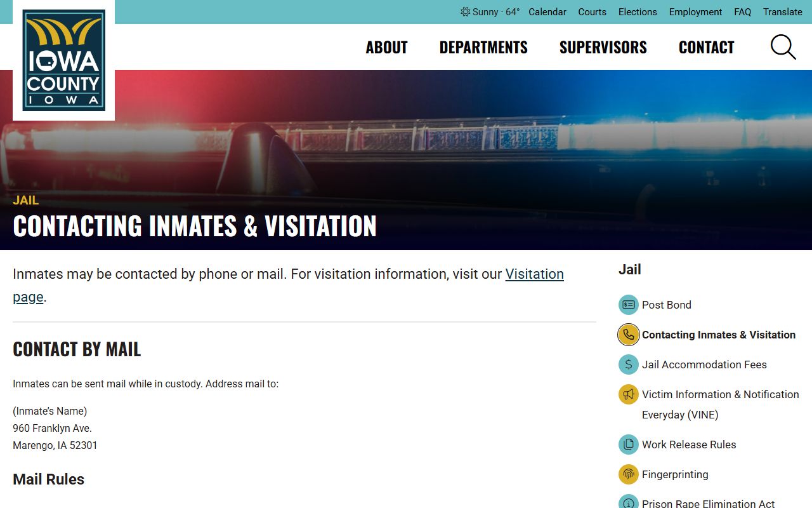812x508 pixels.
Task: Click the phone icon for Contacting Inmates
Action: [x=628, y=335]
